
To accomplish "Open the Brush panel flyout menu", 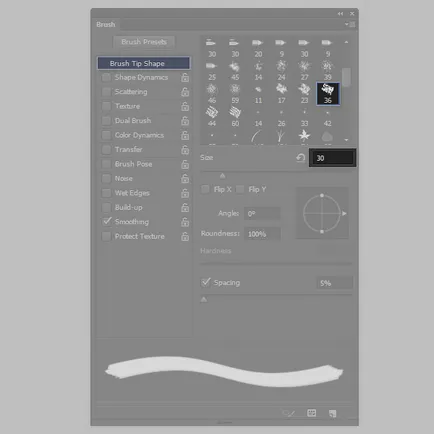I will pos(350,24).
